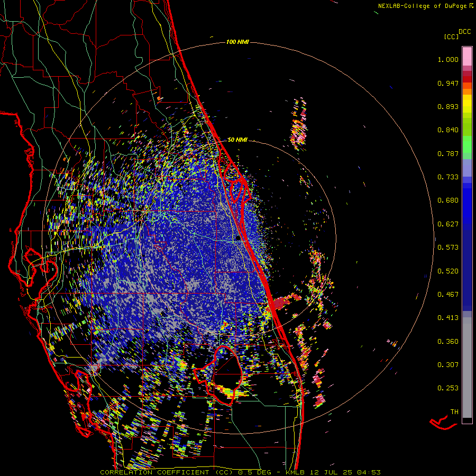Click the 0.947 scale value
The width and height of the screenshot is (476, 476).
coord(448,83)
